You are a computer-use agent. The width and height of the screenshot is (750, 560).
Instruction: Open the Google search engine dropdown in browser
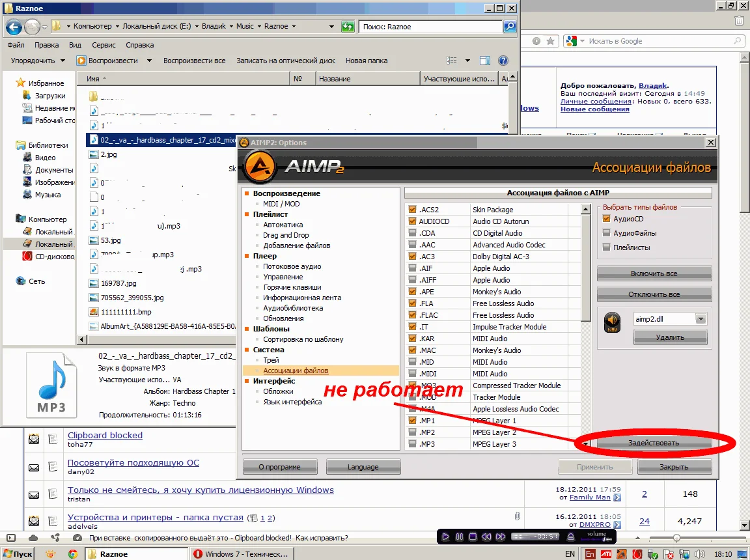coord(583,41)
